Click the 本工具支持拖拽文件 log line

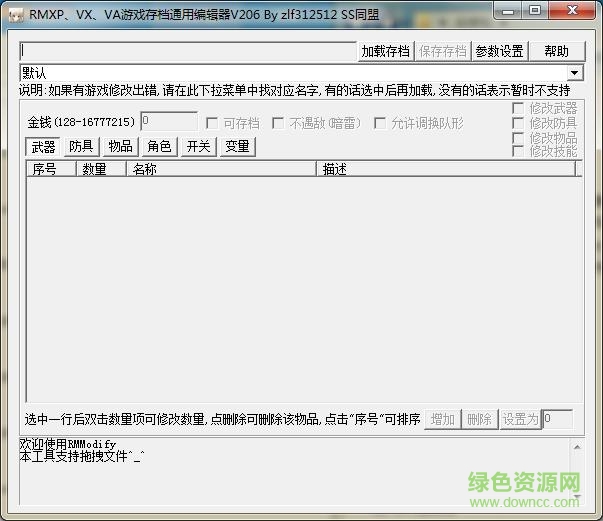coord(82,456)
